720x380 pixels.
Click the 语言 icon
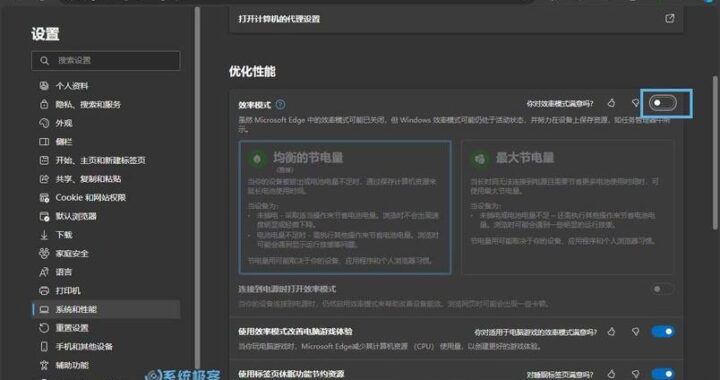tap(44, 272)
